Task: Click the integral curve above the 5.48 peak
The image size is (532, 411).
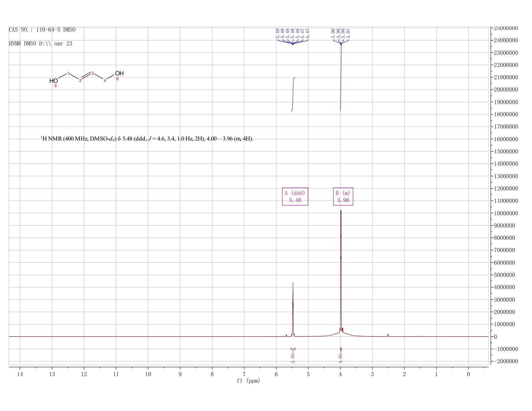Action: pyautogui.click(x=293, y=94)
